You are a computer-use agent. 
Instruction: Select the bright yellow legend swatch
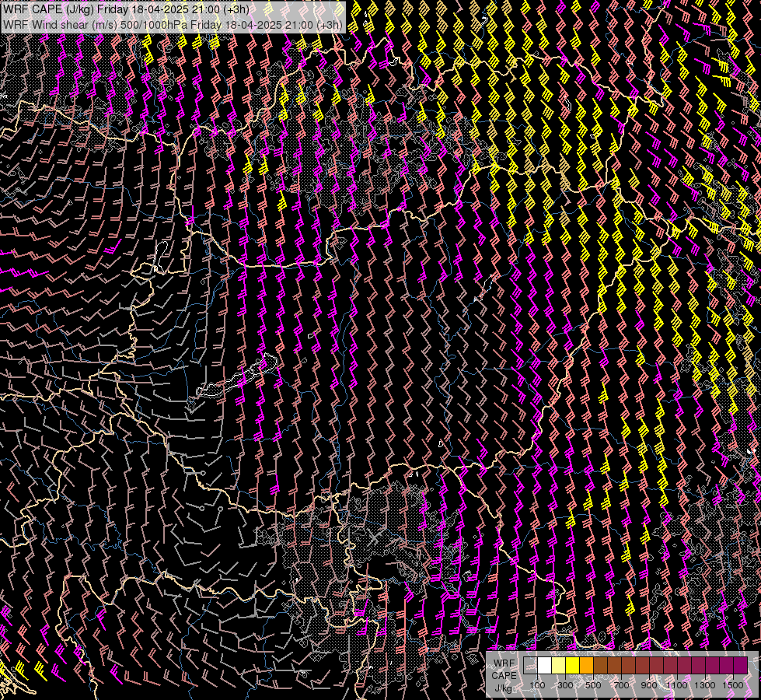572,666
